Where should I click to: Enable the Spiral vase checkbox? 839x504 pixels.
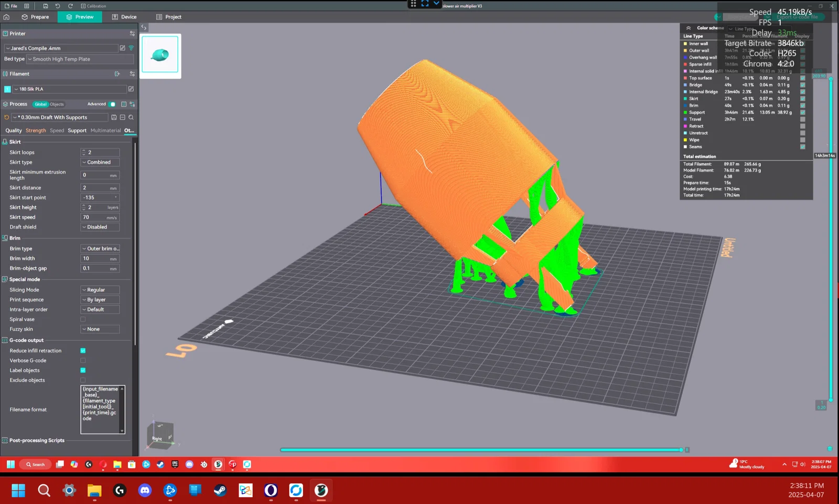pyautogui.click(x=83, y=319)
